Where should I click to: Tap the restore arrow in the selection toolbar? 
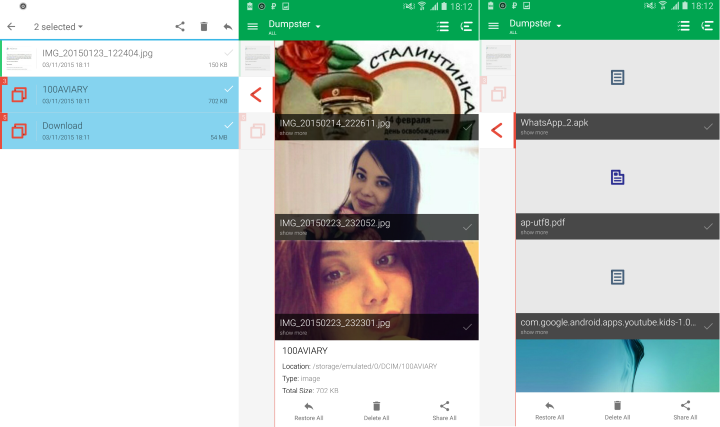click(227, 27)
